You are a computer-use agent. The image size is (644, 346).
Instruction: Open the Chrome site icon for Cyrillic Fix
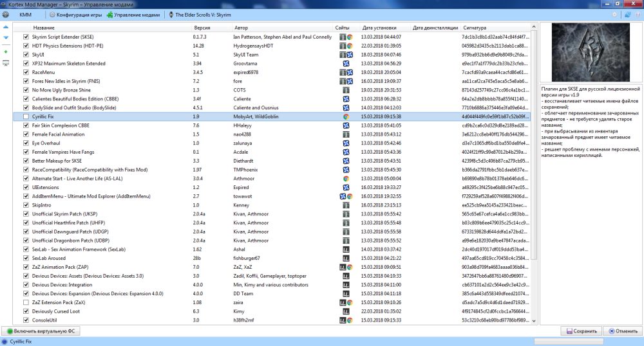point(346,117)
